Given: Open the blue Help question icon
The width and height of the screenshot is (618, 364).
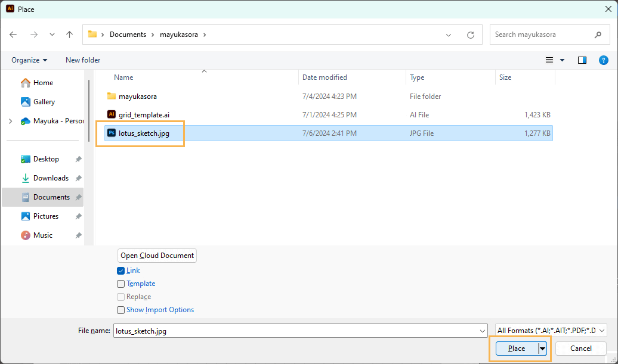Looking at the screenshot, I should (603, 60).
